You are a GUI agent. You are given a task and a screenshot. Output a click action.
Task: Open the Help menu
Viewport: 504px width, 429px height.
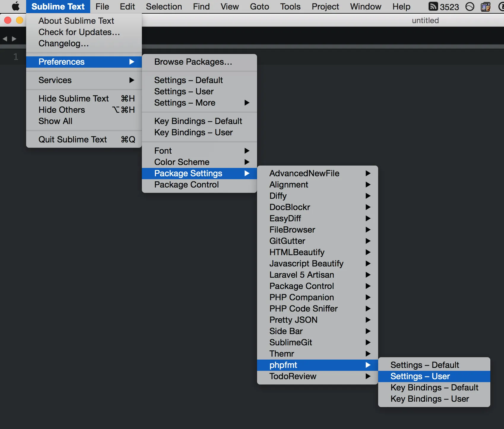click(x=401, y=7)
